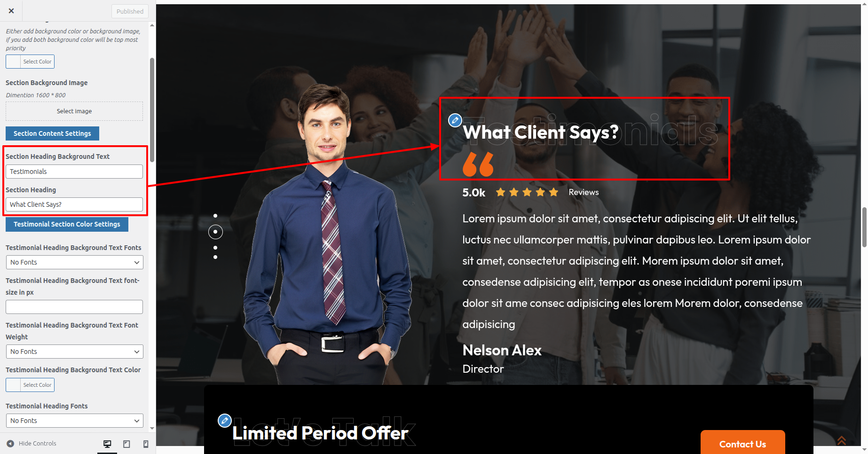Click the pencil edit icon beside Limited Period Offer
Screen dimensions: 868x454
point(225,420)
